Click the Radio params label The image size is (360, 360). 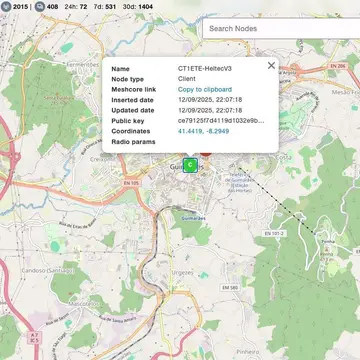click(x=133, y=142)
